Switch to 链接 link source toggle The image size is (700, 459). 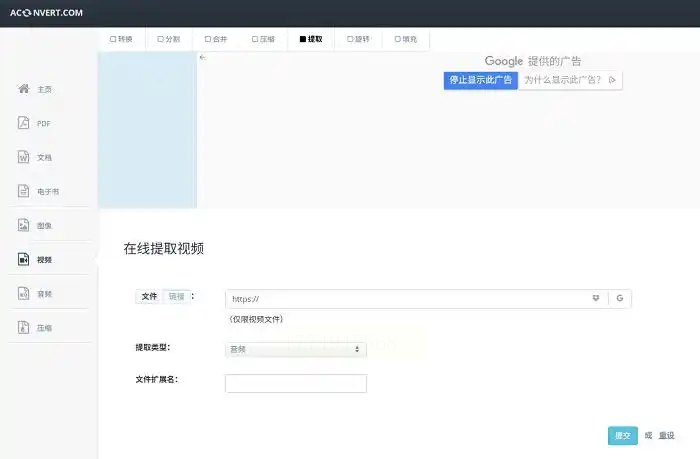[x=176, y=297]
